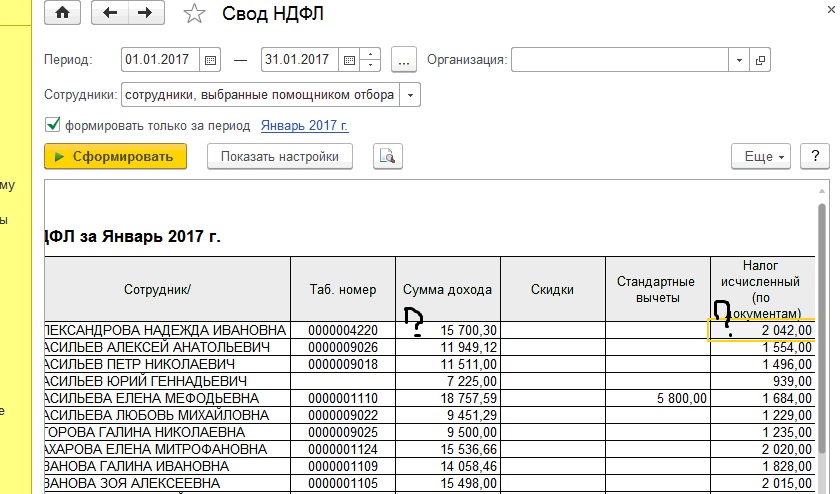Click the help question mark button
The height and width of the screenshot is (494, 840).
tap(816, 157)
